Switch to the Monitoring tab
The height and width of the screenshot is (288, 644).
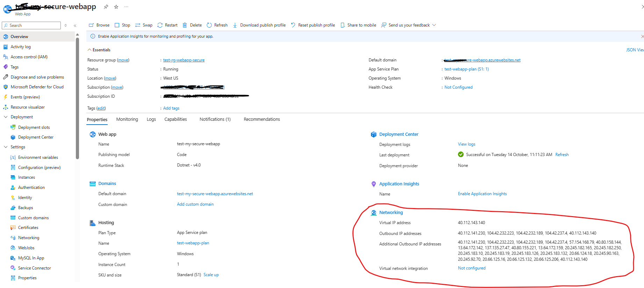(127, 119)
